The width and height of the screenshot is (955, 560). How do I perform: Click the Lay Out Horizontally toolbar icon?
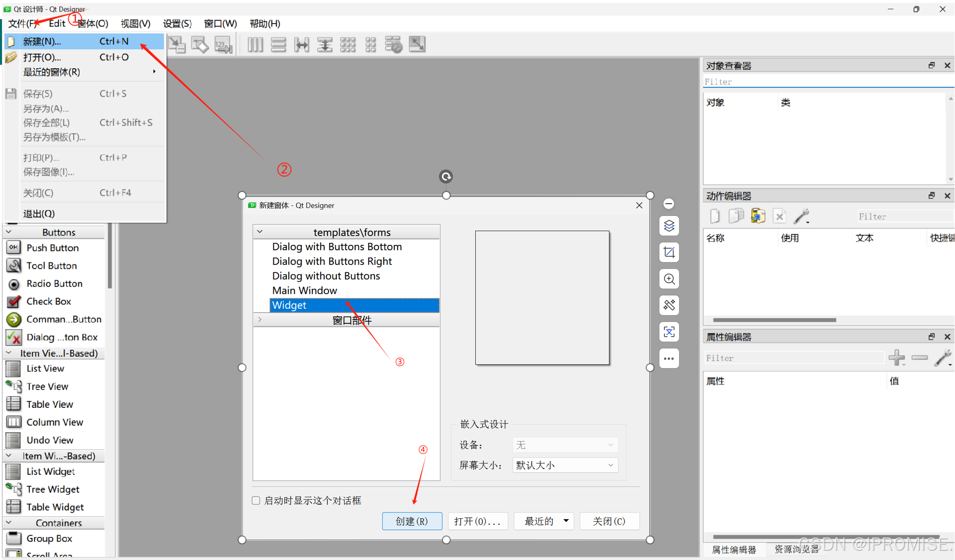click(255, 45)
